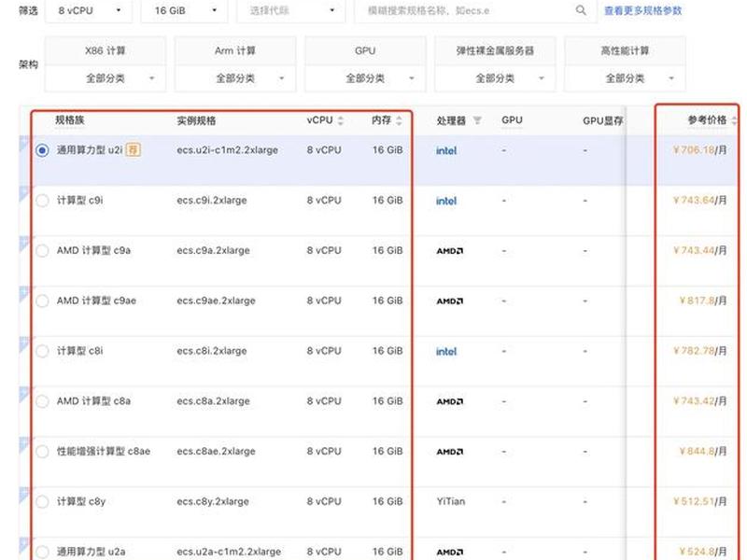Click AMD logo in c8ae row
This screenshot has height=560, width=747.
tap(450, 452)
